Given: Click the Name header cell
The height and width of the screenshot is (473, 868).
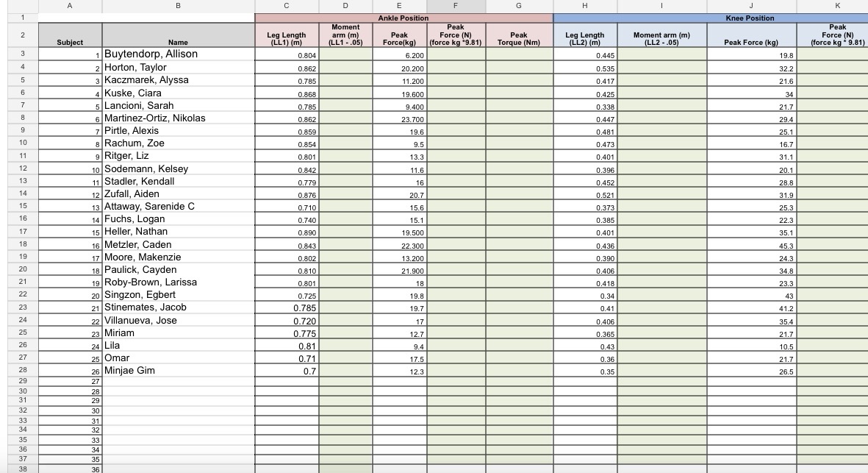Looking at the screenshot, I should (179, 35).
